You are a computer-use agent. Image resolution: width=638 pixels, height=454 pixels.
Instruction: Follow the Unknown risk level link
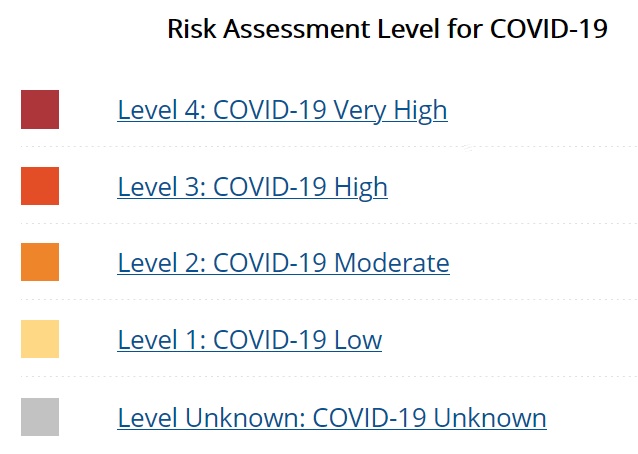[331, 416]
